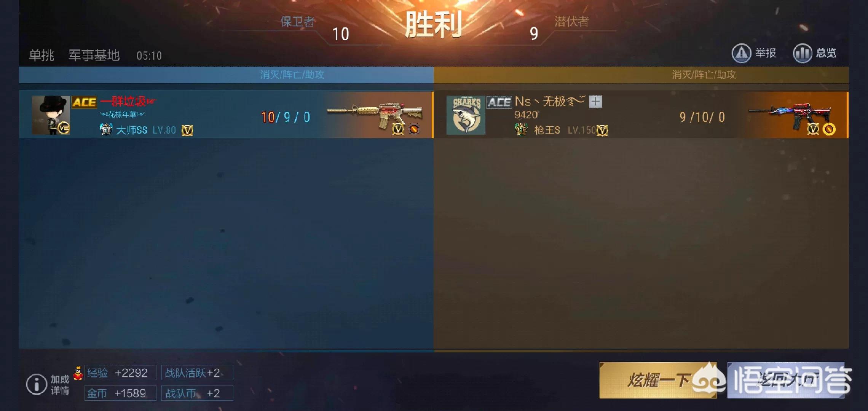This screenshot has width=868, height=411.
Task: Click the 战队活跃+2 reward box
Action: (197, 373)
